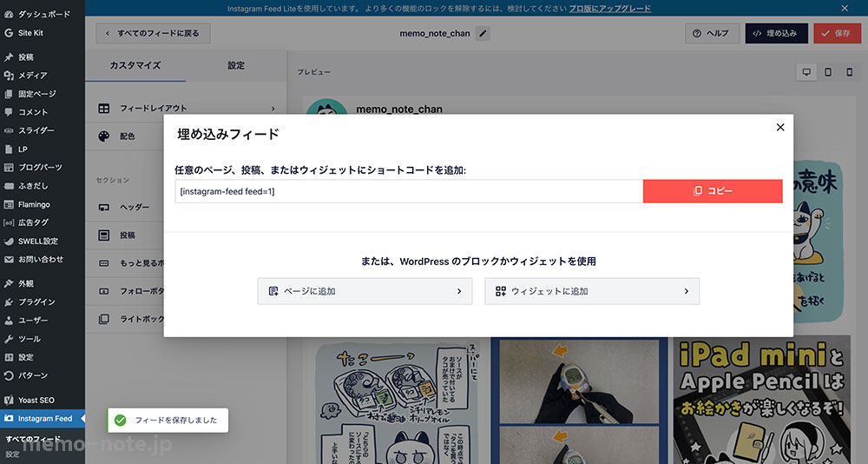Click the 'フィードを保存しました' notification
868x464 pixels.
tap(168, 421)
